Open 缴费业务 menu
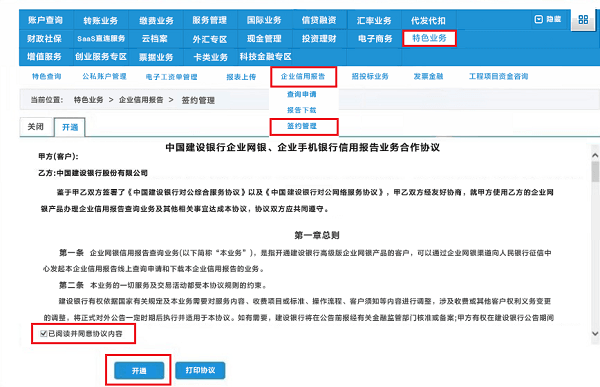 [x=156, y=20]
